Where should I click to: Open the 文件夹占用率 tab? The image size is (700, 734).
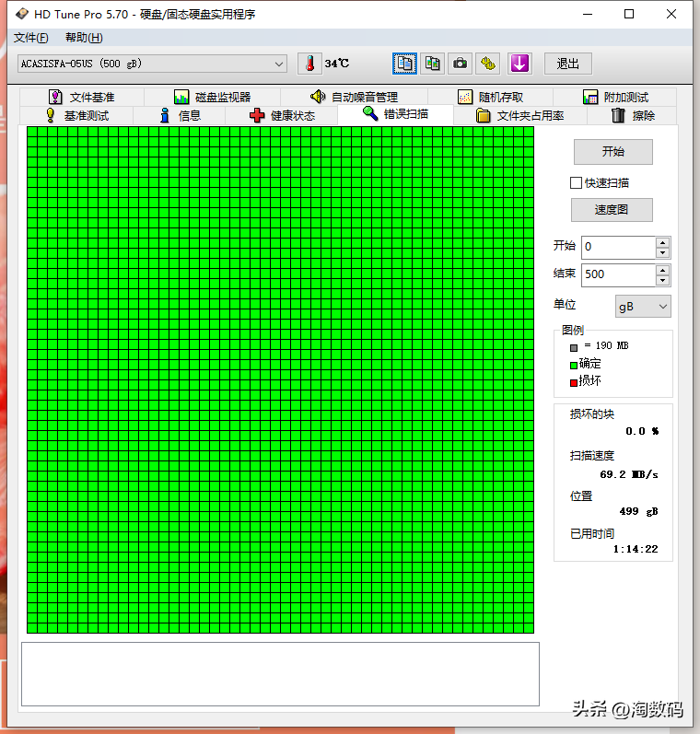519,115
